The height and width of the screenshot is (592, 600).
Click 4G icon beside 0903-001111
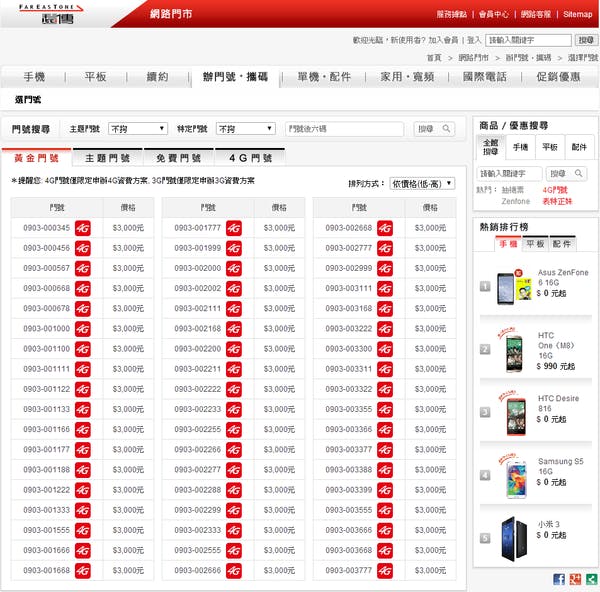pyautogui.click(x=83, y=369)
